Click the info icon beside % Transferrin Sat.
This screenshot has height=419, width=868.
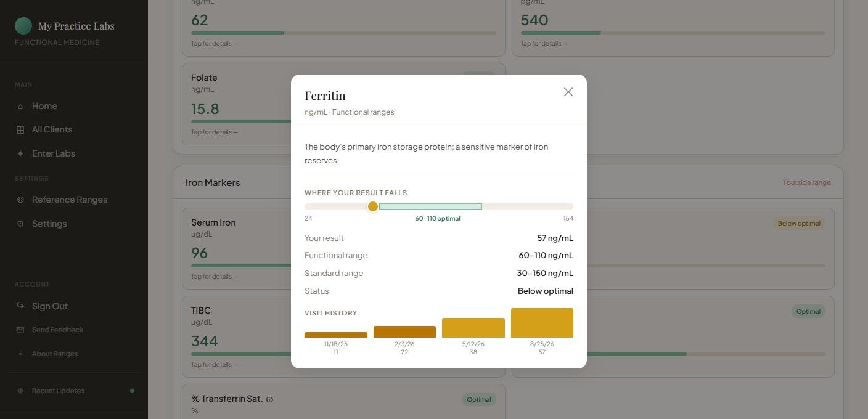click(269, 400)
